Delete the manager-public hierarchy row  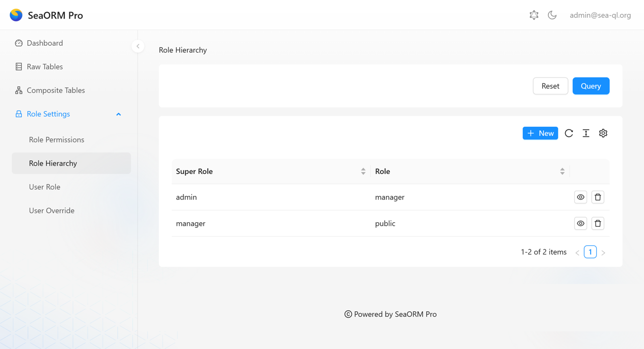click(598, 223)
